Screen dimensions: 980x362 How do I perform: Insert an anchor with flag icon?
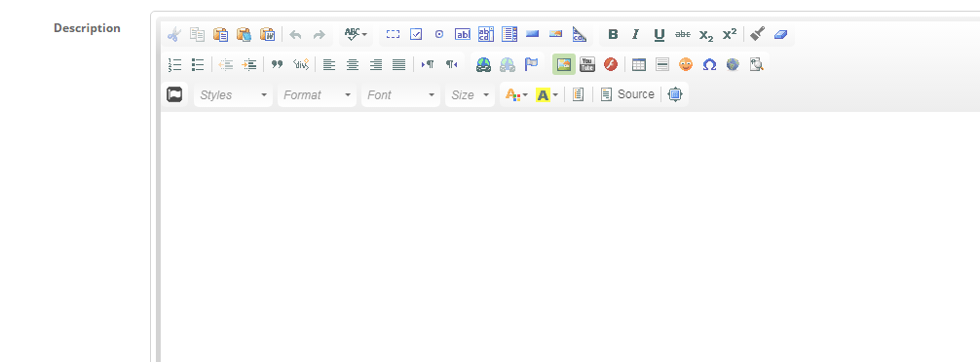pyautogui.click(x=531, y=64)
